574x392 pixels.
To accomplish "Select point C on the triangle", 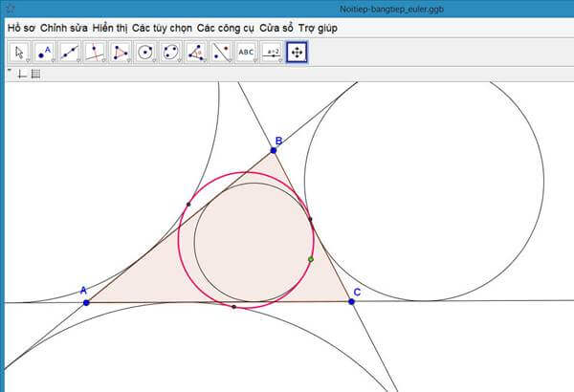I will click(x=352, y=301).
